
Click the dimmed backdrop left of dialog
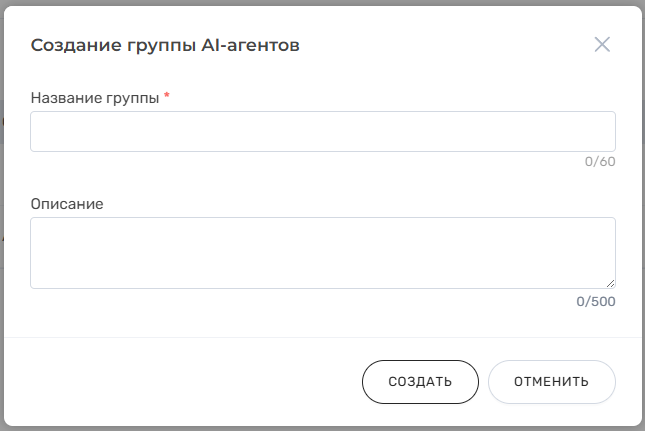2,216
